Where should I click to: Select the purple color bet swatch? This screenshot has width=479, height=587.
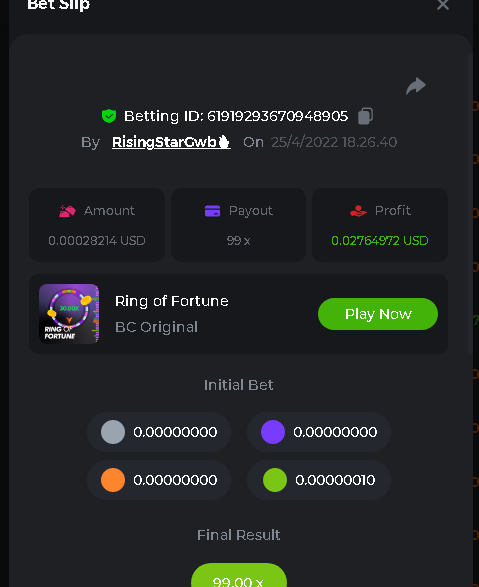273,432
